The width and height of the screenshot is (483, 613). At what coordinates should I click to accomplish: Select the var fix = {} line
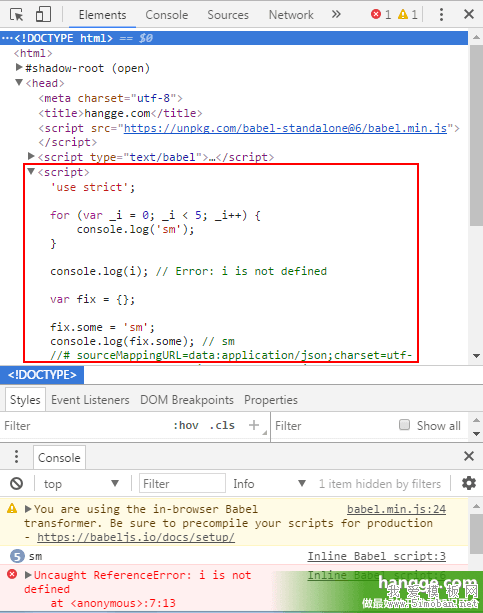93,299
